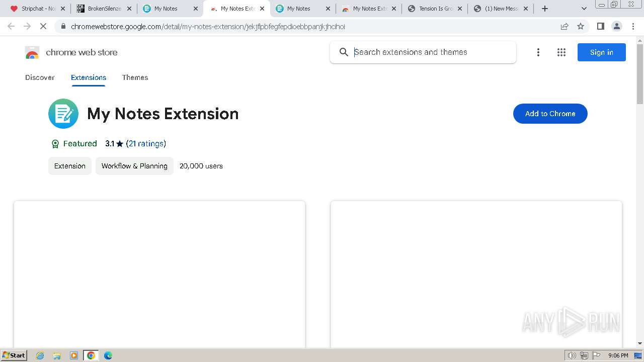This screenshot has width=644, height=362.
Task: Click the second screenshot preview card
Action: point(476,274)
